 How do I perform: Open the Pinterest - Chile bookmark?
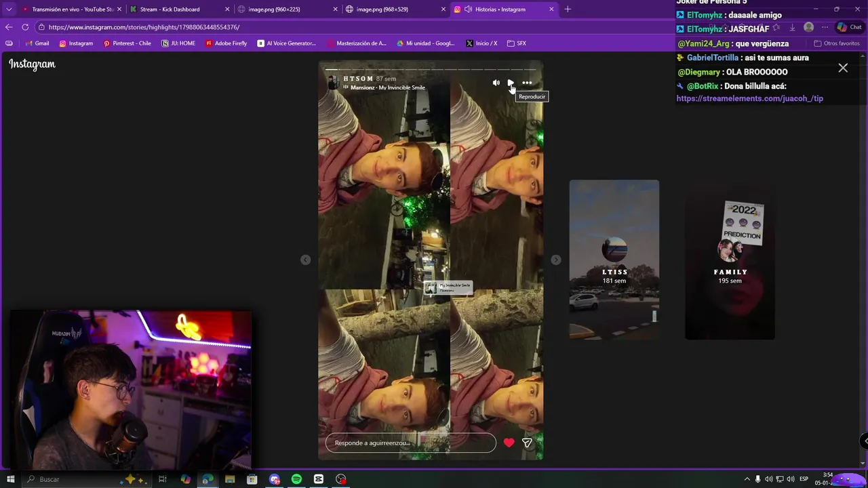[x=127, y=43]
